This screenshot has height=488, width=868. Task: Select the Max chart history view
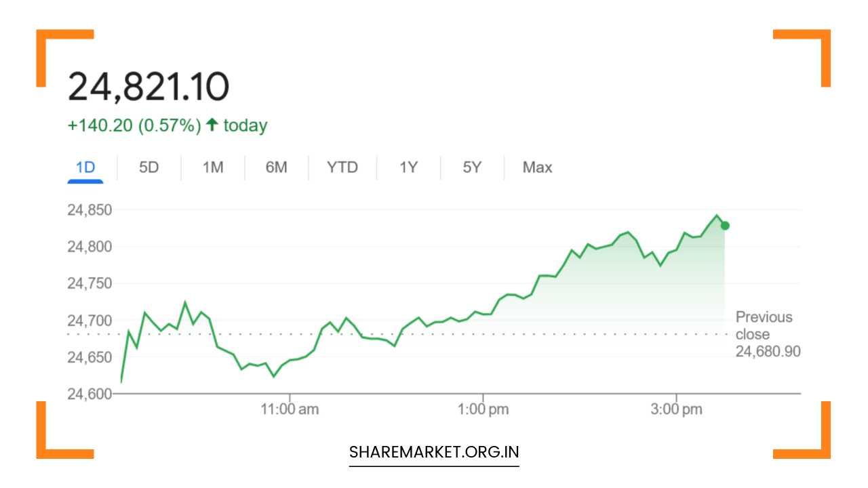click(x=536, y=167)
